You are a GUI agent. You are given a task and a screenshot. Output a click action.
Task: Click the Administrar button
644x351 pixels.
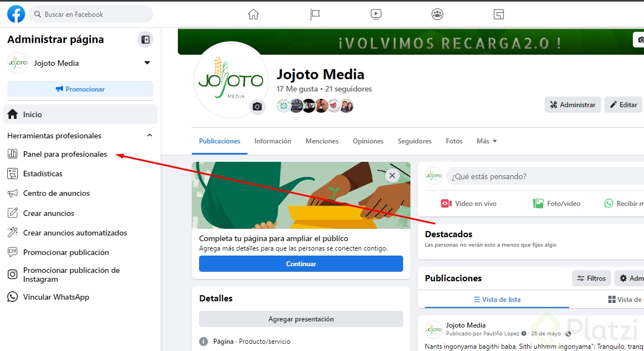(573, 105)
